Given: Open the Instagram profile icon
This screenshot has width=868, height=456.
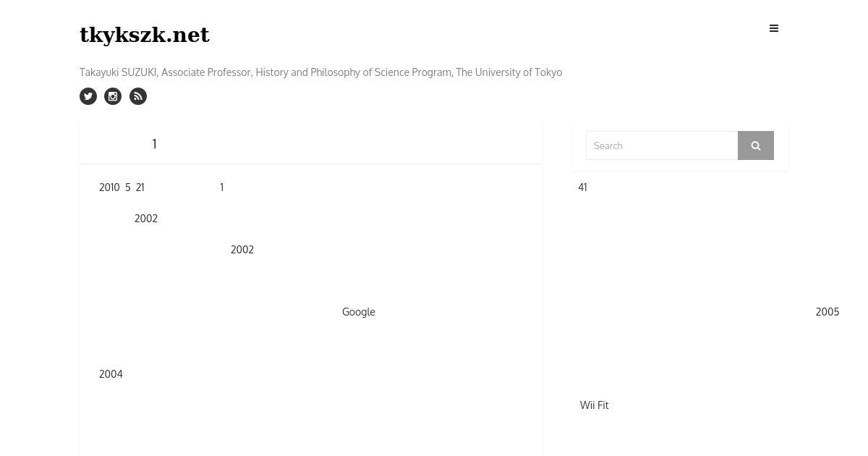Looking at the screenshot, I should click(x=113, y=96).
